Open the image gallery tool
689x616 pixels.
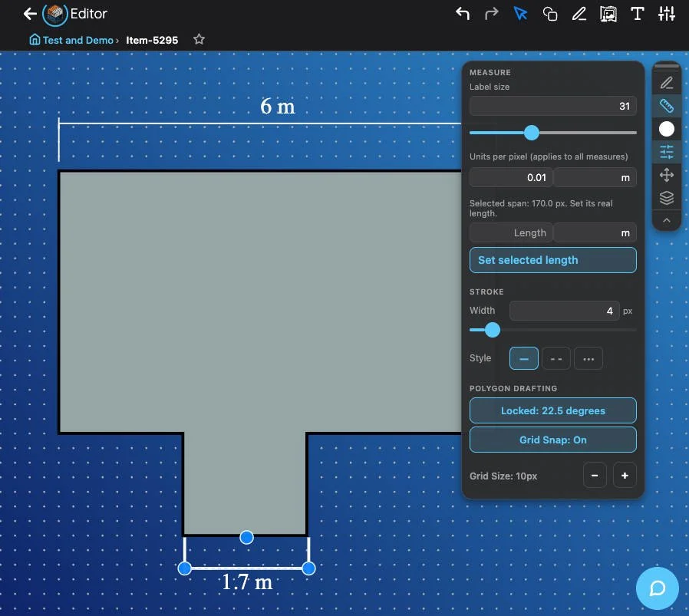click(x=608, y=14)
